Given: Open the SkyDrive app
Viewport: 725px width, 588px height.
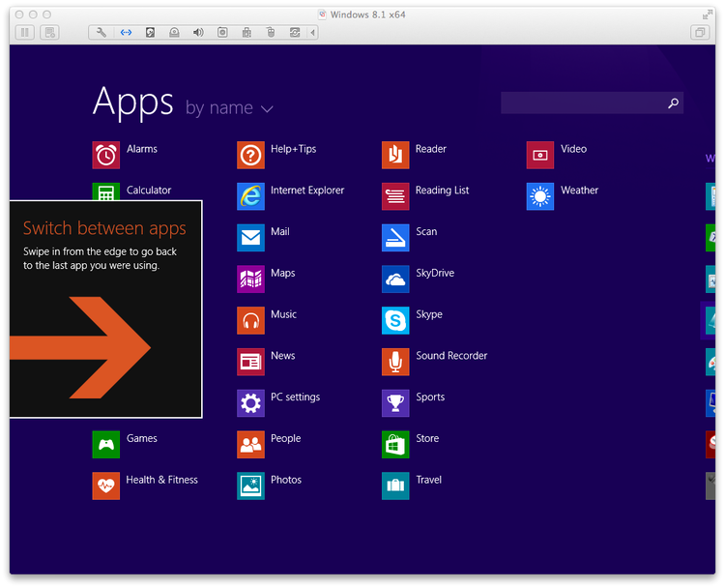Looking at the screenshot, I should tap(395, 279).
